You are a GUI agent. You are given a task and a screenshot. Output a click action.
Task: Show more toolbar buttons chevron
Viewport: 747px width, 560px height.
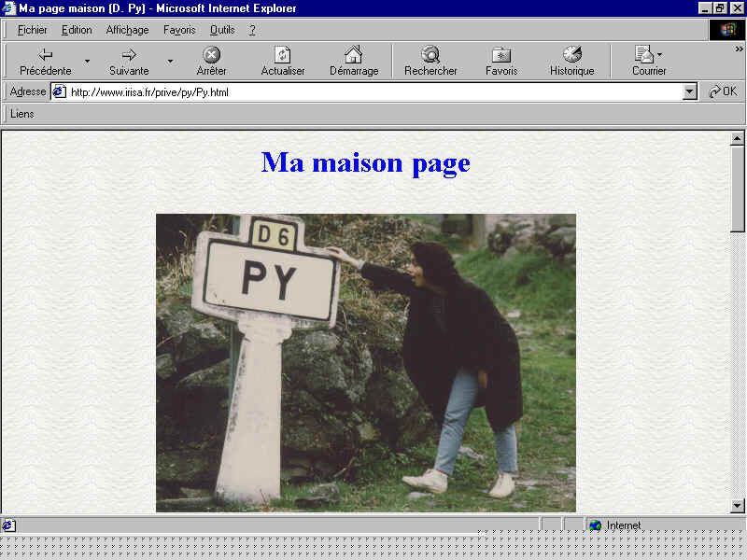(739, 49)
